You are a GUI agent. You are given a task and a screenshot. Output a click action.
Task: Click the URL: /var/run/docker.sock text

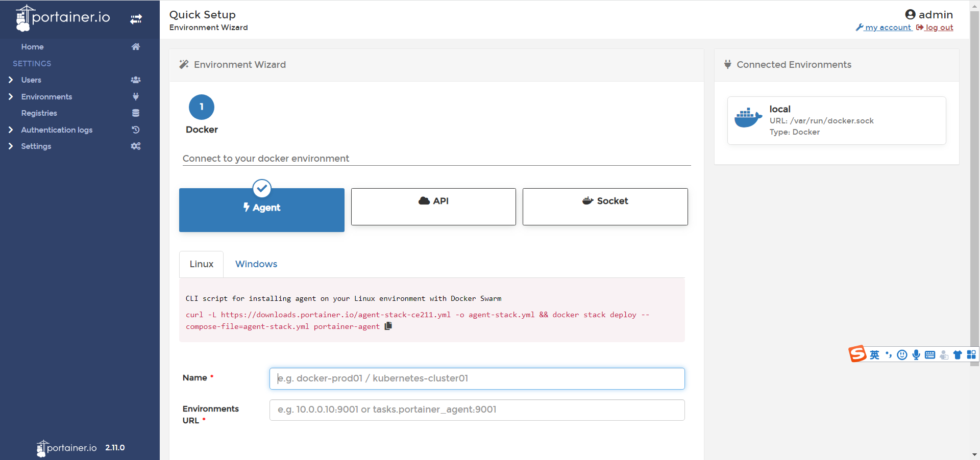[x=822, y=121]
